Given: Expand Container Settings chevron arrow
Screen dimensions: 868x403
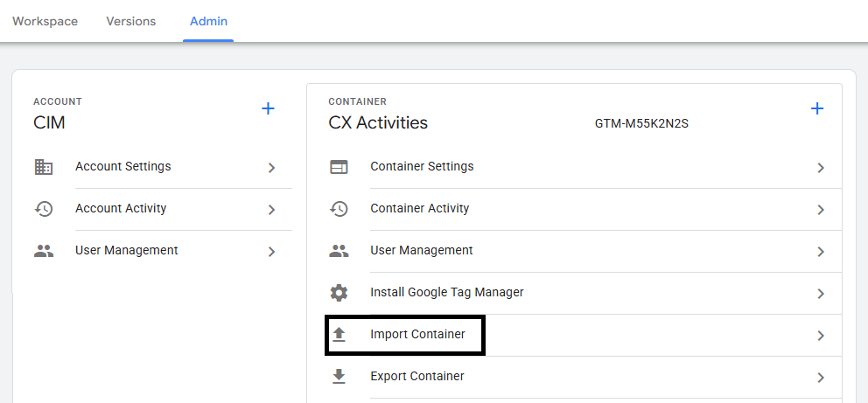Looking at the screenshot, I should coord(821,168).
